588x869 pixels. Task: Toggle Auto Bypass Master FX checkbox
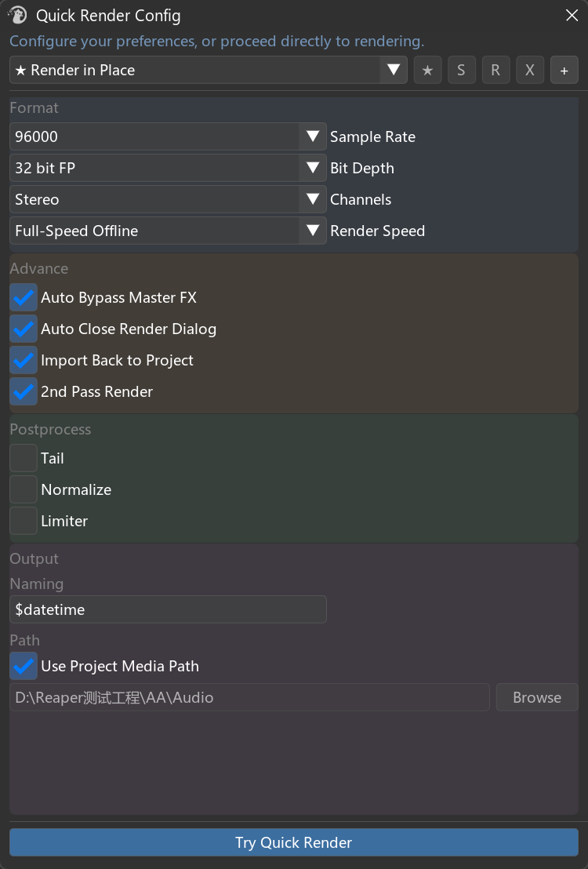click(24, 297)
